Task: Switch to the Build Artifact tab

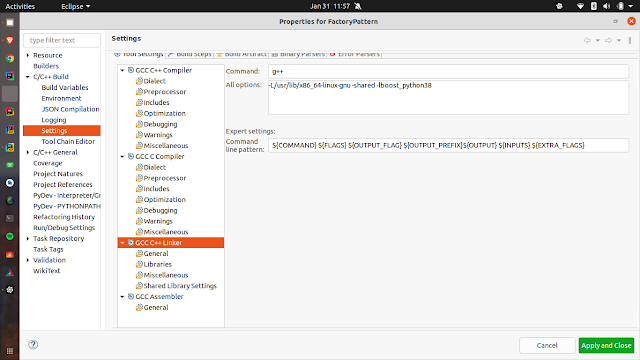Action: (242, 54)
